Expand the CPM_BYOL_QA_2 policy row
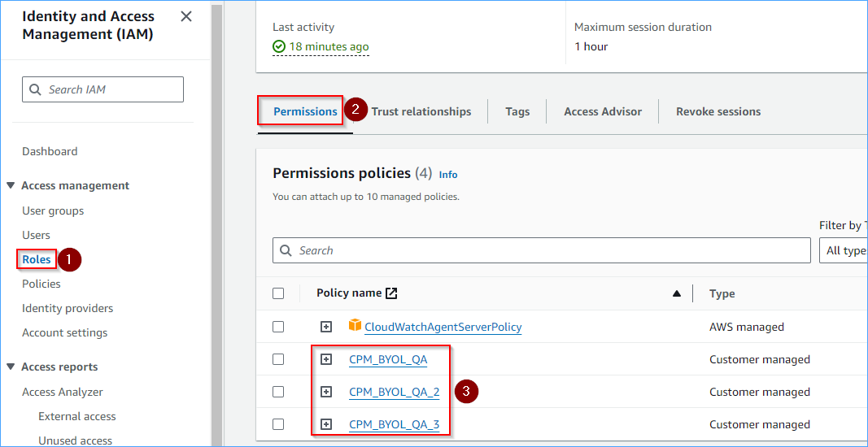Viewport: 868px width, 447px height. point(326,393)
